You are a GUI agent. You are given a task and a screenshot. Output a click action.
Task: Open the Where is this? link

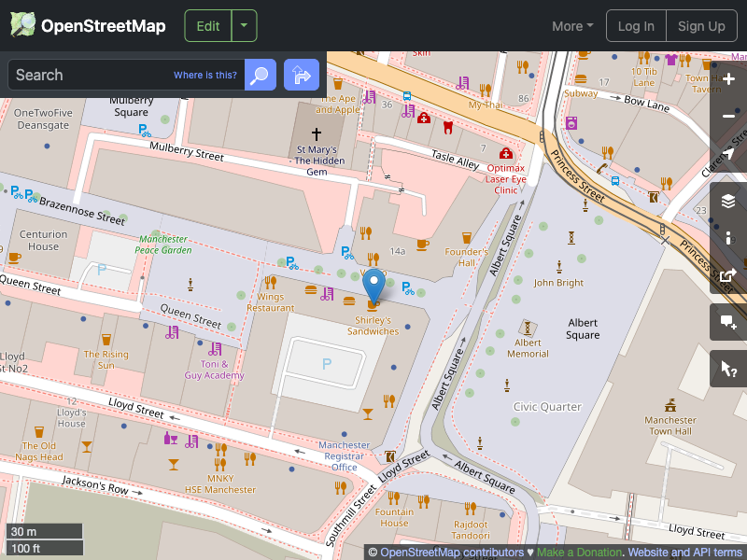pos(204,75)
